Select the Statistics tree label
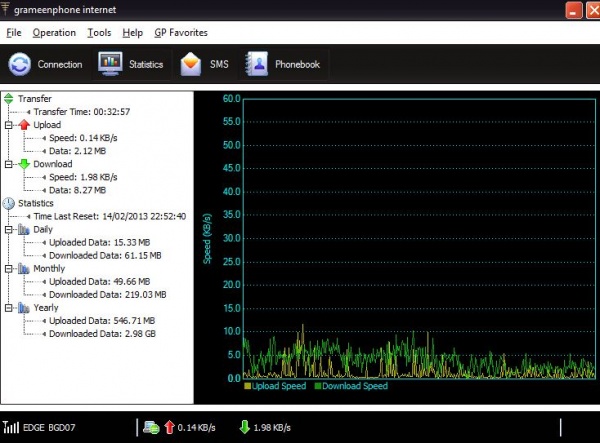The width and height of the screenshot is (600, 443). click(36, 203)
